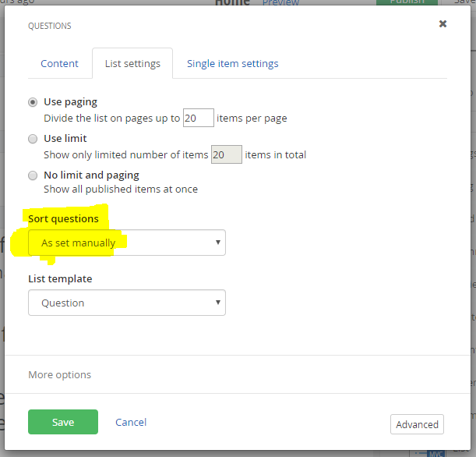Click the Preview link behind the dialog
This screenshot has width=476, height=457.
(280, 3)
